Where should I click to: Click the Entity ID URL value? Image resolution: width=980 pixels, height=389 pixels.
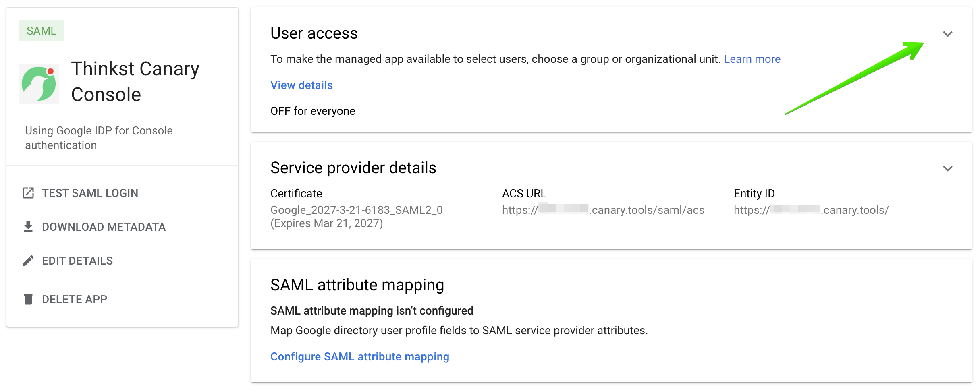[811, 210]
